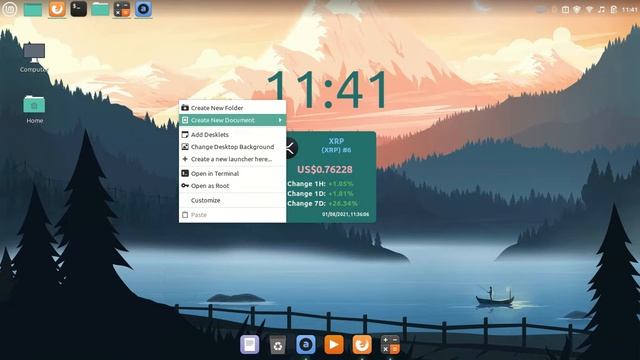Open the clipboard tray icon
This screenshot has width=640, height=360.
(613, 9)
